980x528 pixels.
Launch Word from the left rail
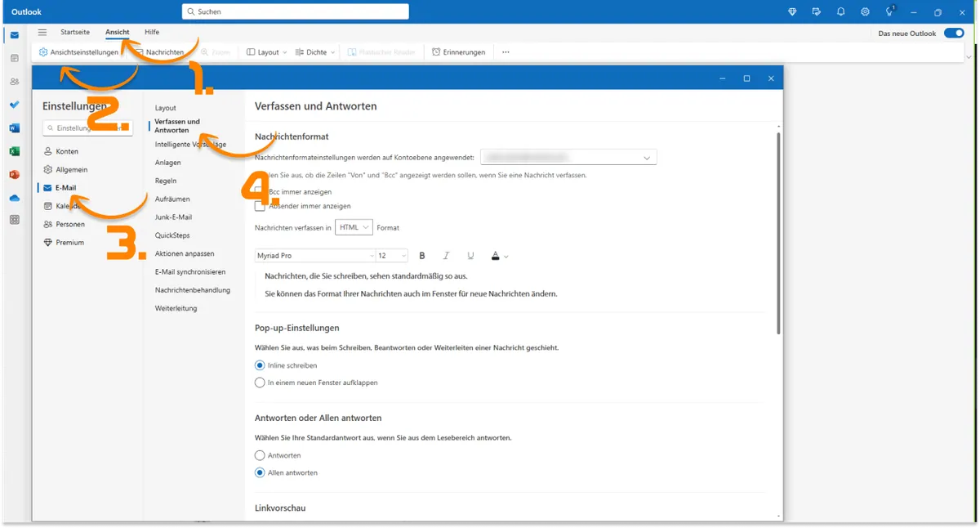(15, 128)
